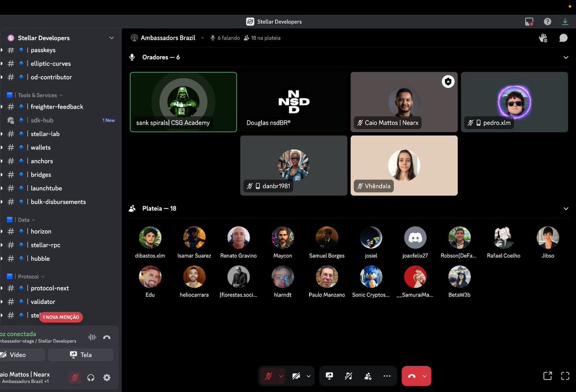Select sank spirals CSG Academy speaker tile

point(183,102)
